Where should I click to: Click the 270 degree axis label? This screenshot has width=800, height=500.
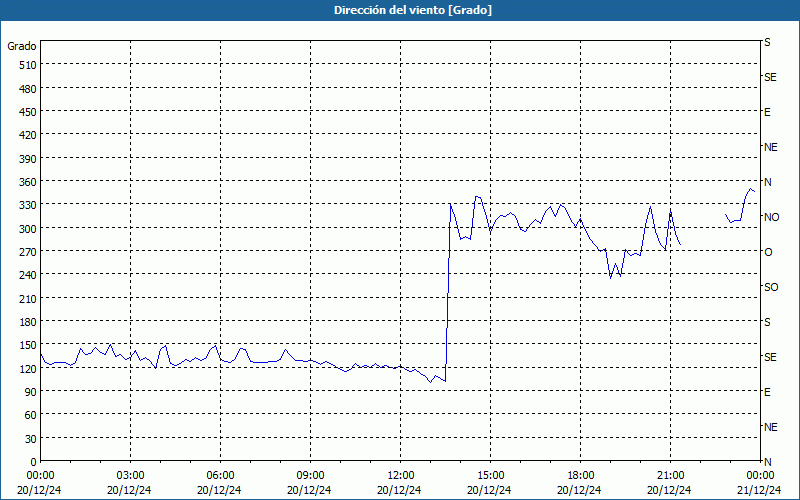28,252
